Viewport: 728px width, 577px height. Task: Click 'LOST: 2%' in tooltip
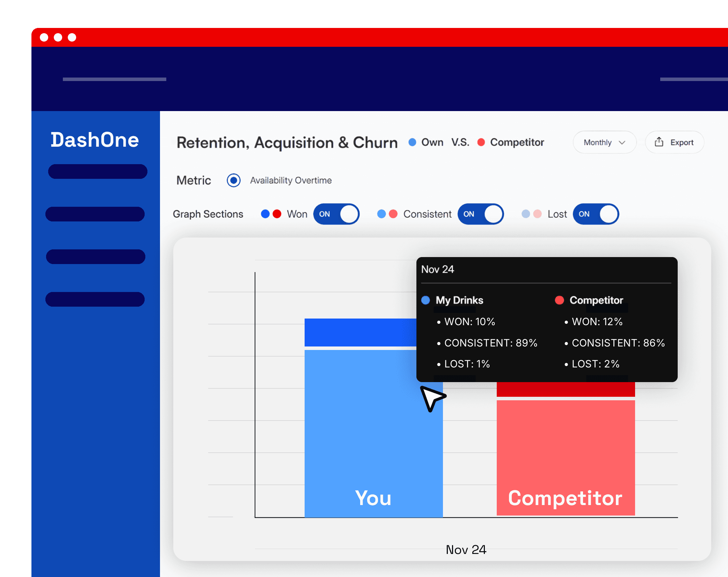[x=595, y=364]
